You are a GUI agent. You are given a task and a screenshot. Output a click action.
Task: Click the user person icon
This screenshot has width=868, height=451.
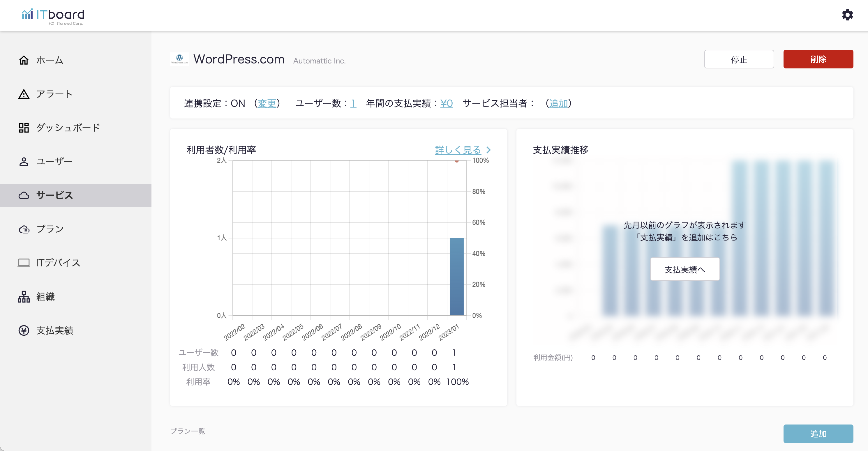click(x=24, y=162)
